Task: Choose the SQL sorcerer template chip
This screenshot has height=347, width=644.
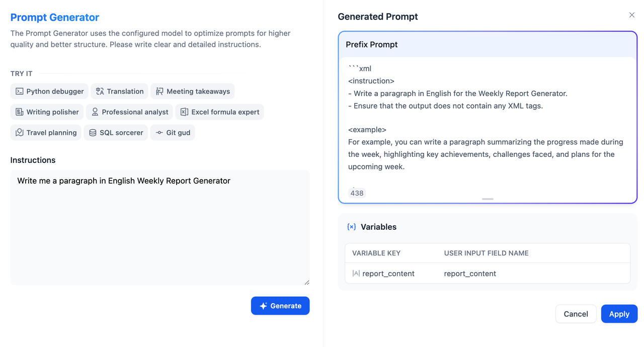Action: (x=116, y=133)
